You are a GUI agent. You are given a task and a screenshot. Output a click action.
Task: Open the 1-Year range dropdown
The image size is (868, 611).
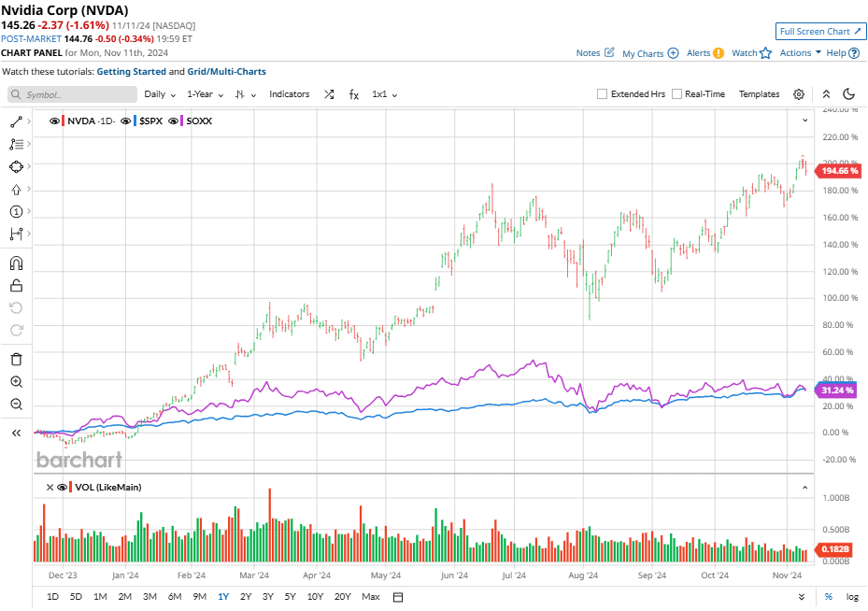pyautogui.click(x=201, y=94)
